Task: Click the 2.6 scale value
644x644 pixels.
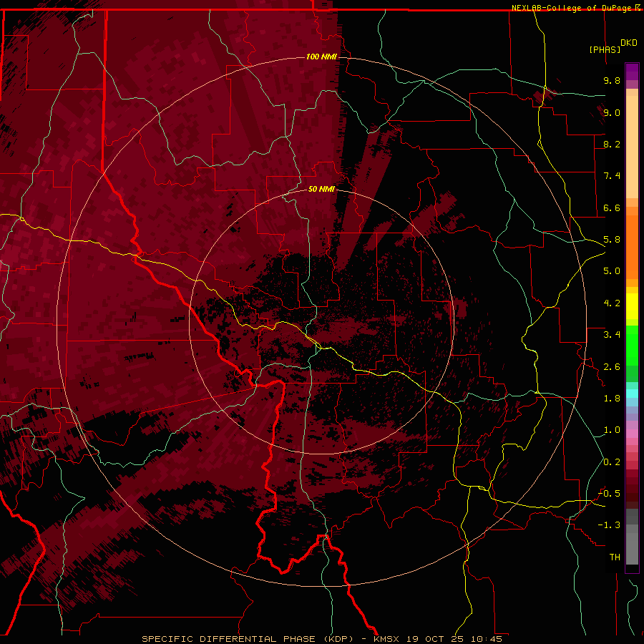Action: [x=612, y=367]
